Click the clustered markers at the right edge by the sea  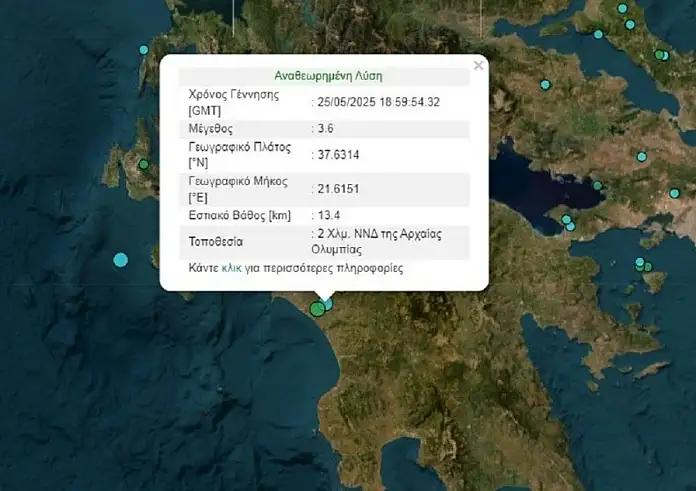coord(643,265)
